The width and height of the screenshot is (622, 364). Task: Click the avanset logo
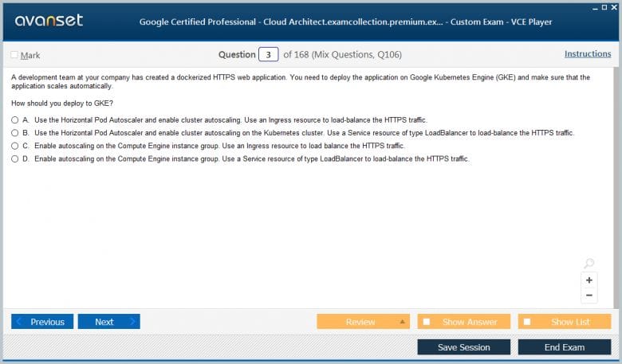tap(49, 20)
